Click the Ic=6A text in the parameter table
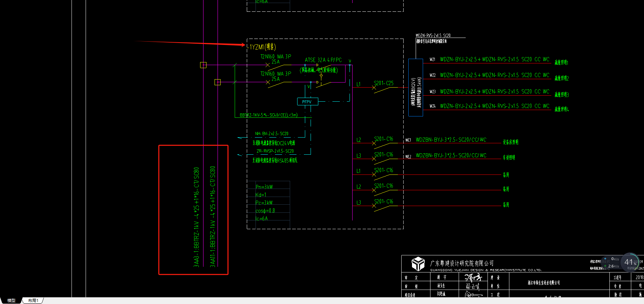This screenshot has width=644, height=304. [x=262, y=218]
